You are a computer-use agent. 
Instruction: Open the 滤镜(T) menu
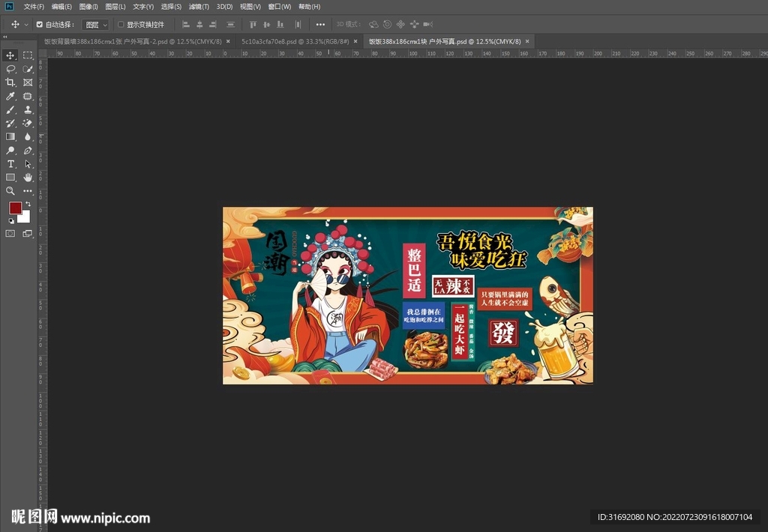[x=199, y=7]
